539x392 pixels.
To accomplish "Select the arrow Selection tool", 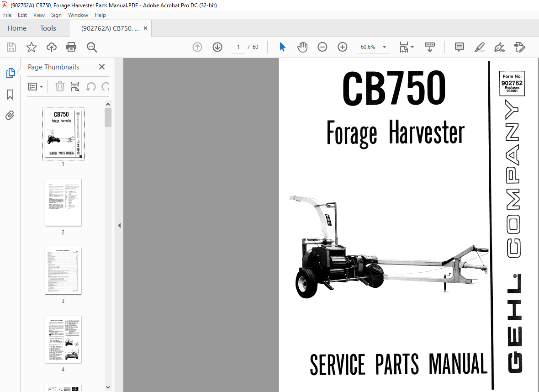I will click(x=282, y=47).
